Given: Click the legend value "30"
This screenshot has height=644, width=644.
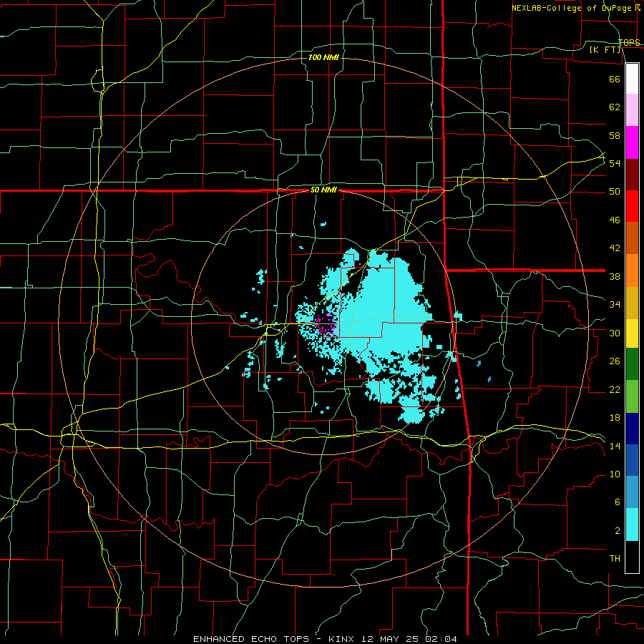Looking at the screenshot, I should [x=615, y=333].
